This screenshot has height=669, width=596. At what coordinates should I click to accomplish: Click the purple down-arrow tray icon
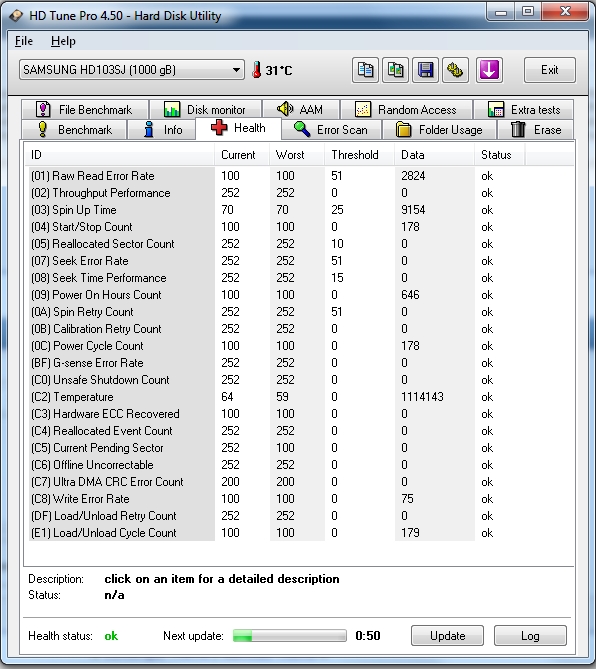(x=489, y=70)
